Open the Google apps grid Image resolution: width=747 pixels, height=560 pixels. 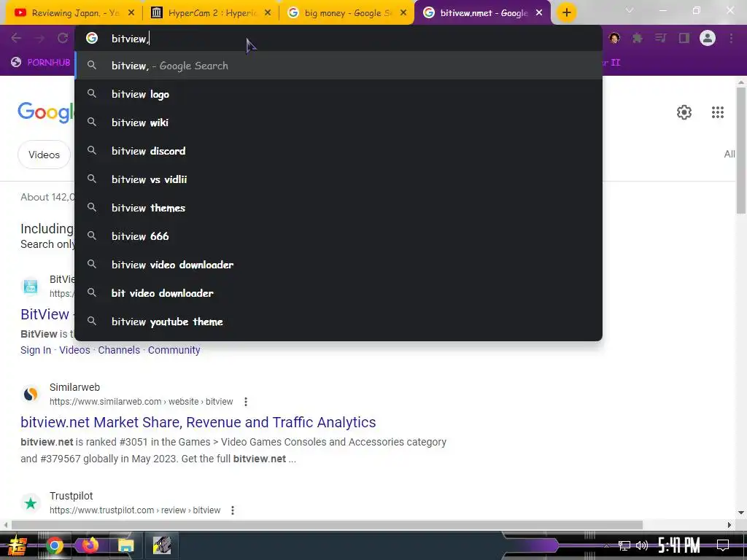pyautogui.click(x=718, y=112)
